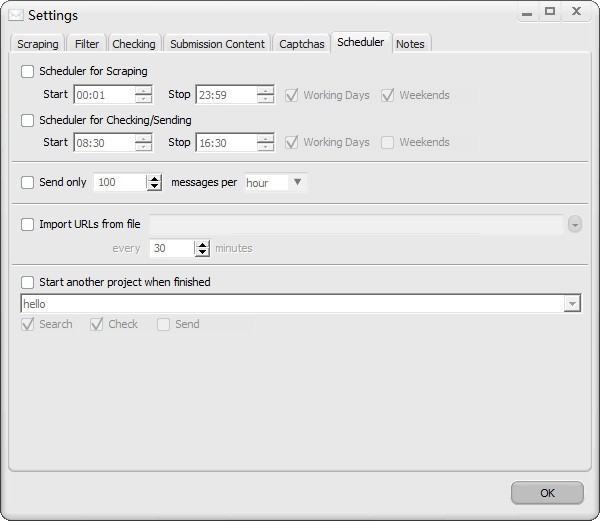Toggle the Check checkbox
600x521 pixels.
point(96,324)
